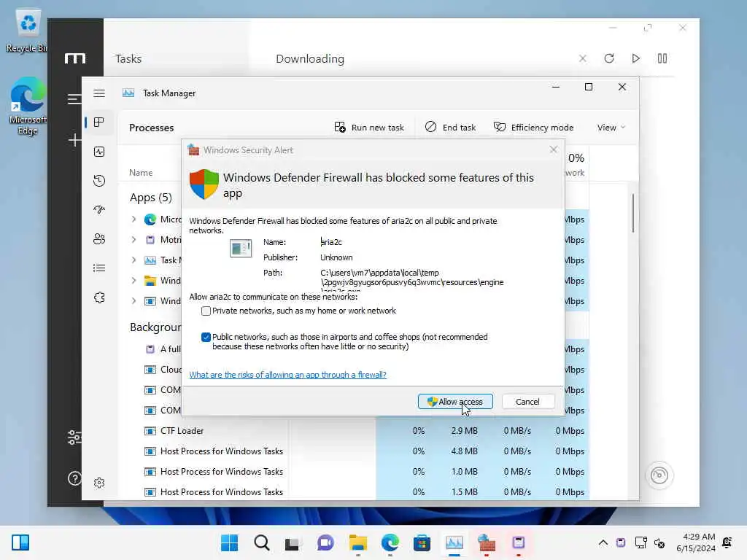Expand Microsoft Edge process row
The height and width of the screenshot is (560, 747).
tap(134, 219)
